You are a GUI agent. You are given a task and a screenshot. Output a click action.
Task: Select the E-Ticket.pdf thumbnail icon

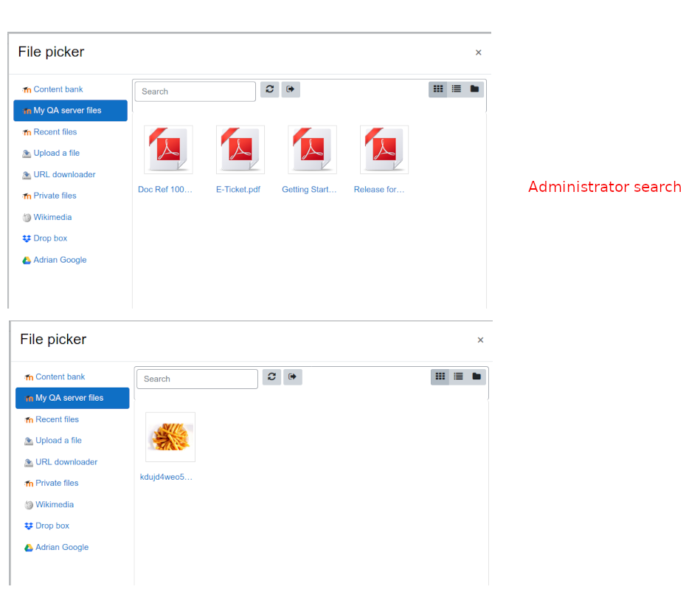tap(240, 150)
